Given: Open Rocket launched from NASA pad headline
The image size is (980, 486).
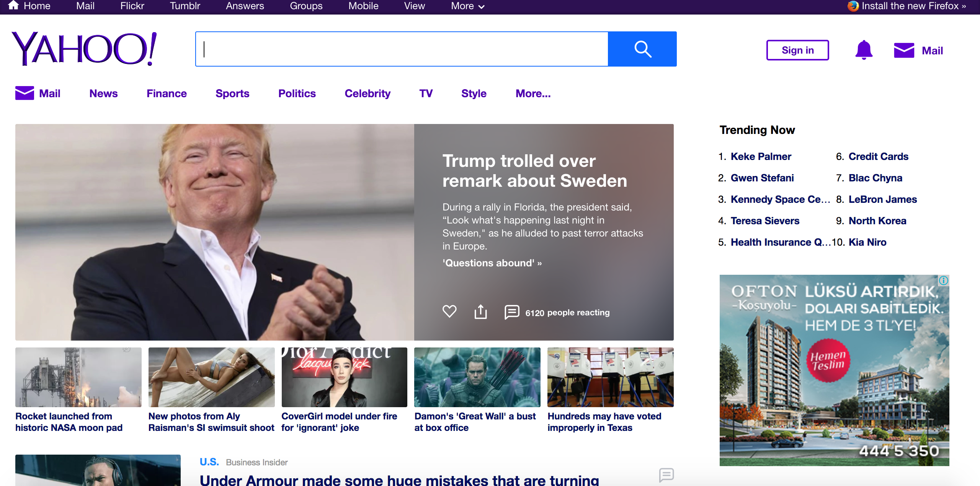Looking at the screenshot, I should 69,422.
